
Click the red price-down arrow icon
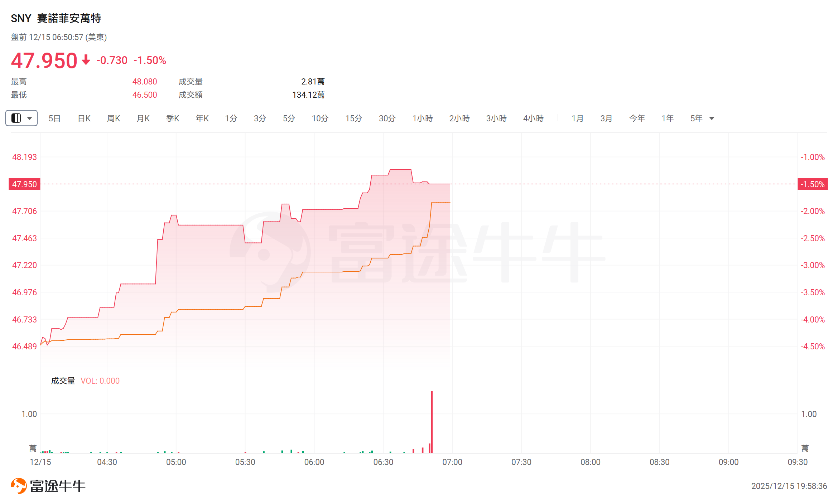click(86, 60)
